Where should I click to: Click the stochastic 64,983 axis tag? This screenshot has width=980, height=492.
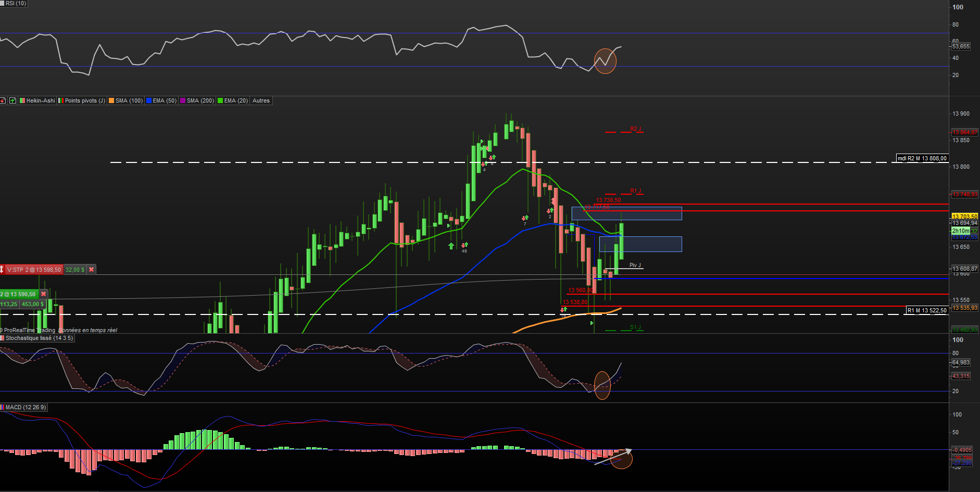point(961,362)
